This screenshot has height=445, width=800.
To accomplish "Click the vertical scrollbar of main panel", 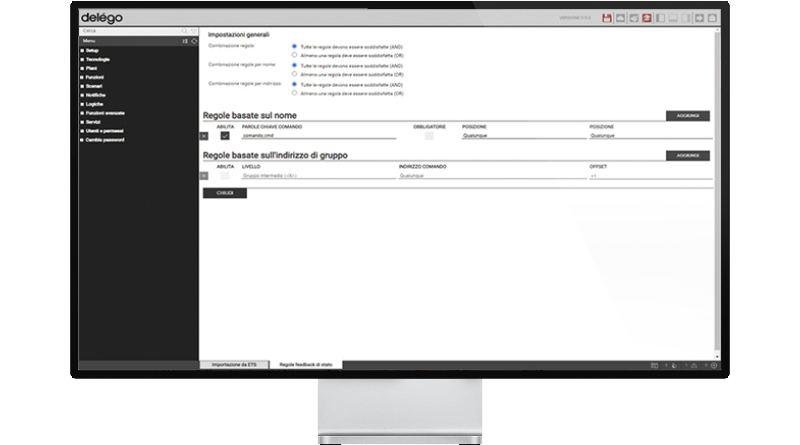I will tap(717, 189).
